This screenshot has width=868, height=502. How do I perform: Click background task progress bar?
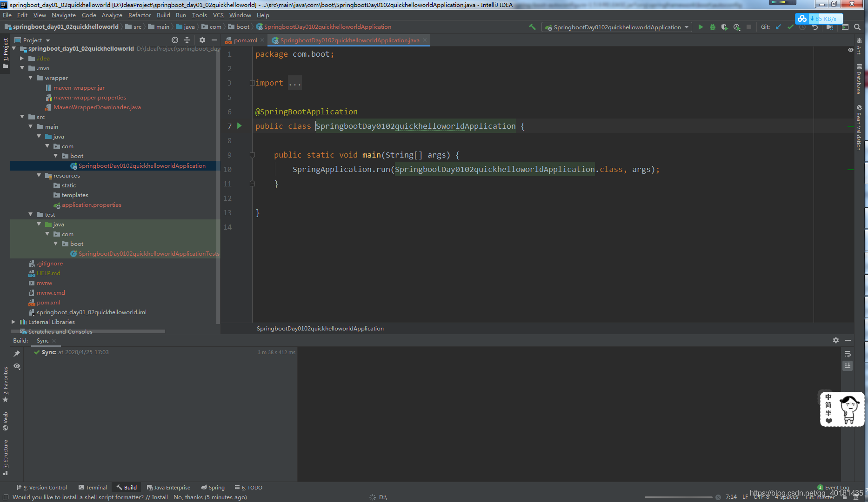678,497
